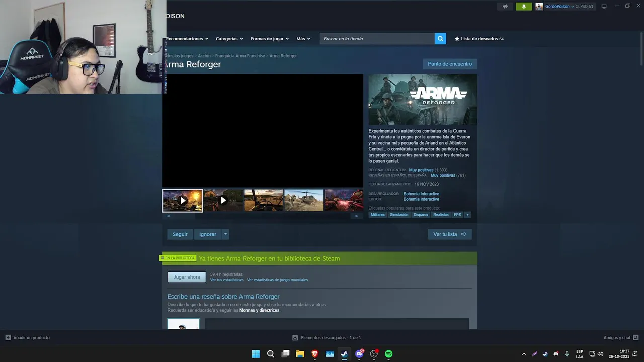Click the Seguir button
This screenshot has height=362, width=644.
(x=180, y=234)
